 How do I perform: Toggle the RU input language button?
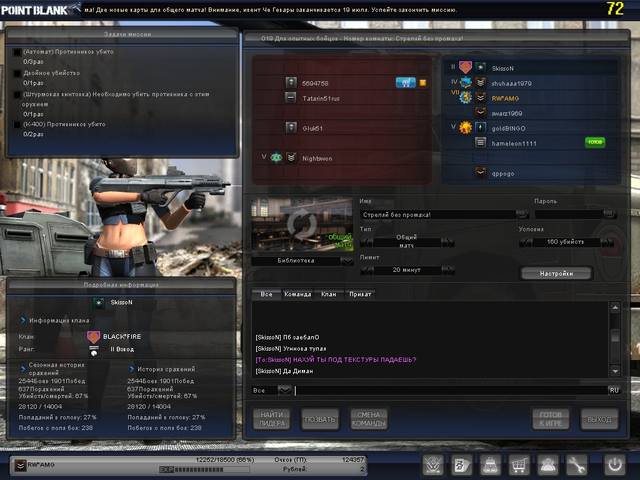click(x=614, y=390)
